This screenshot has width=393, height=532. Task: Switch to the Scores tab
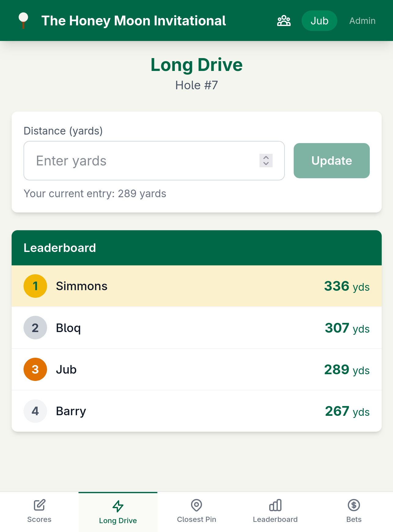pos(39,519)
